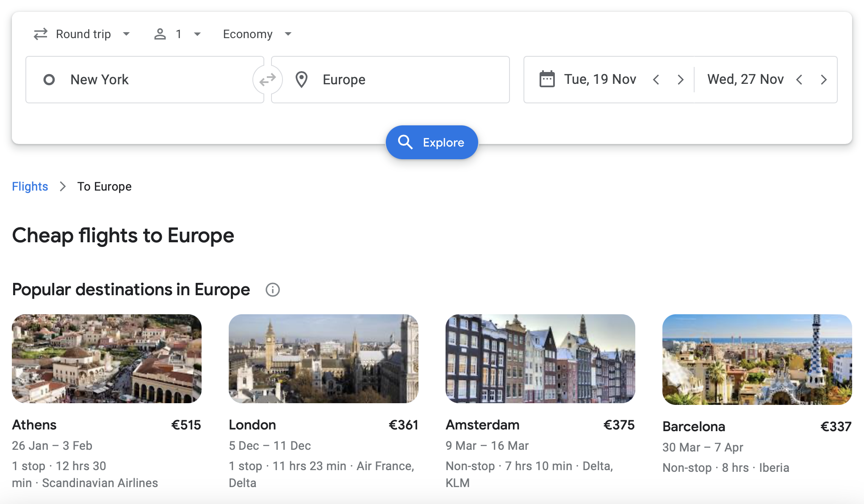Move return date one day earlier
Screen dimensions: 864x504
pyautogui.click(x=799, y=80)
